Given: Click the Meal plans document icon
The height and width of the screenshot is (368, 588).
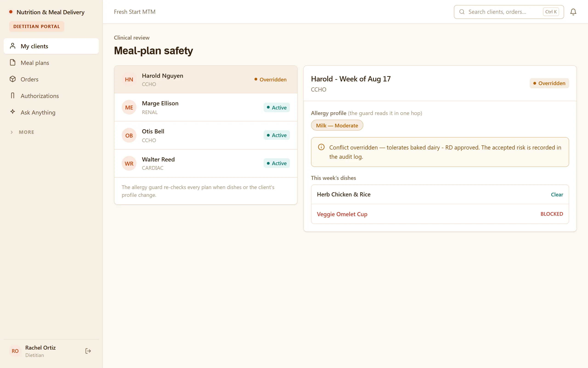Looking at the screenshot, I should [x=13, y=63].
